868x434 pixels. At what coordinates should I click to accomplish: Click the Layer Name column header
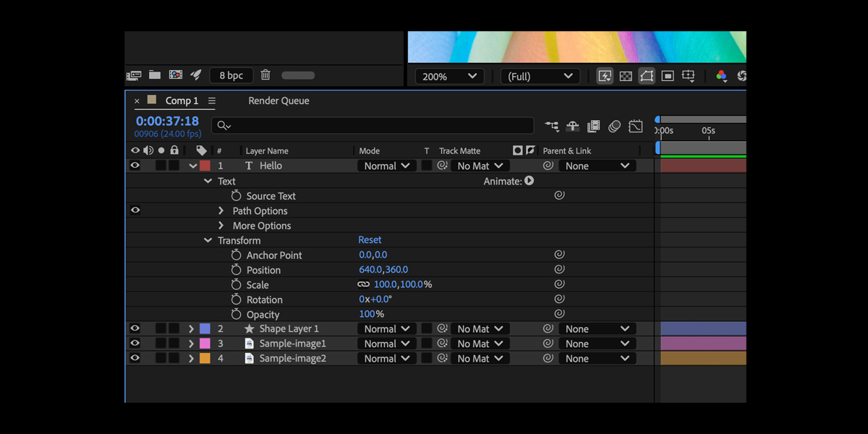point(267,150)
